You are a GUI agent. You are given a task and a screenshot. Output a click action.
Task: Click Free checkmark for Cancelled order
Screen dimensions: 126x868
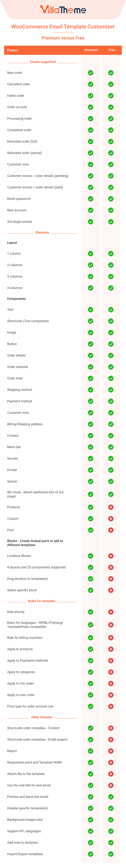[111, 84]
